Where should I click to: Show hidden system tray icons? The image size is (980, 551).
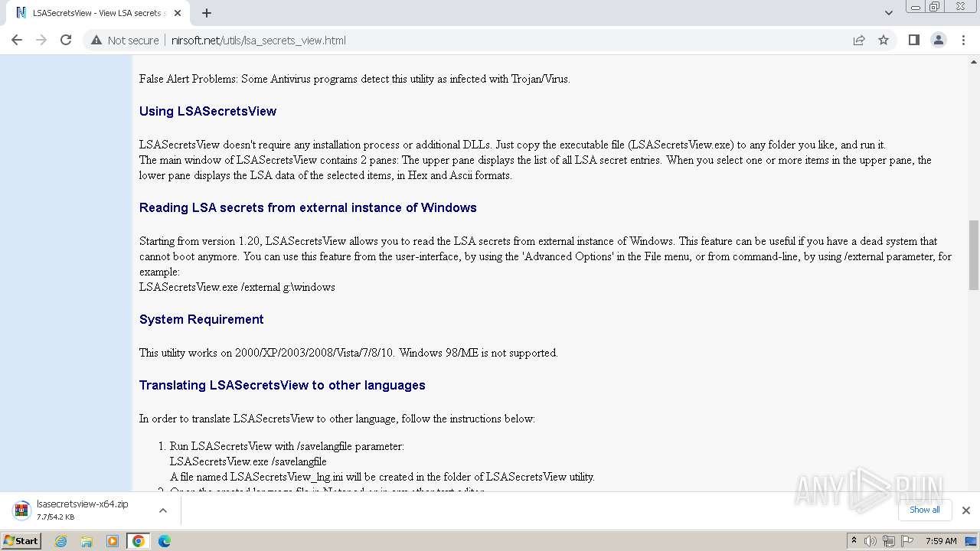click(854, 541)
